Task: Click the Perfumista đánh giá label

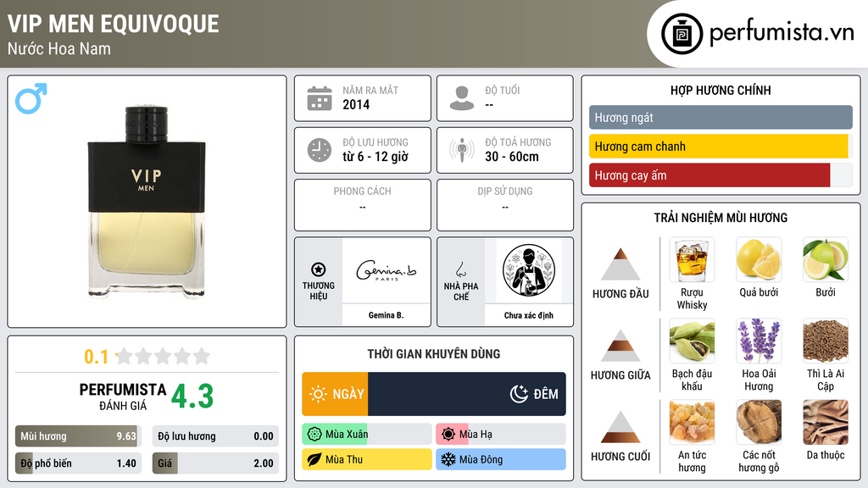Action: click(x=122, y=396)
